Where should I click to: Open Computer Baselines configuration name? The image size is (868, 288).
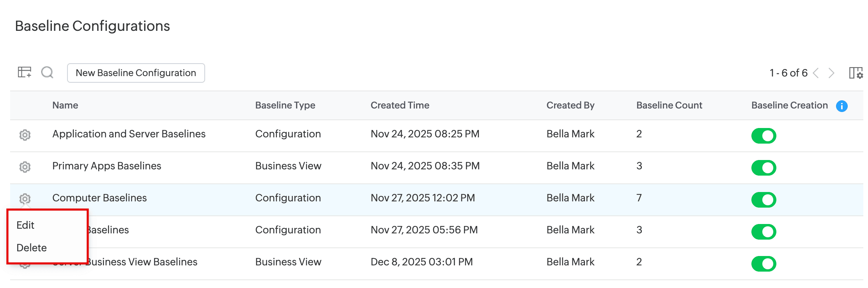(99, 198)
